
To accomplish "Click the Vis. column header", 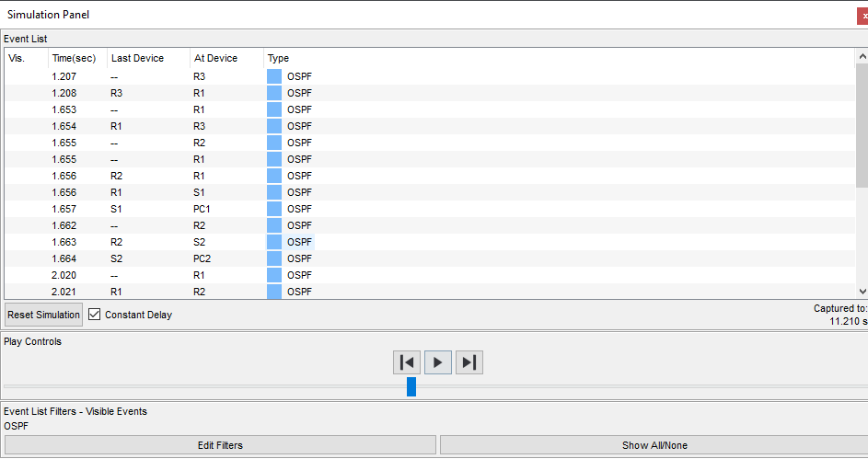I will tap(17, 58).
